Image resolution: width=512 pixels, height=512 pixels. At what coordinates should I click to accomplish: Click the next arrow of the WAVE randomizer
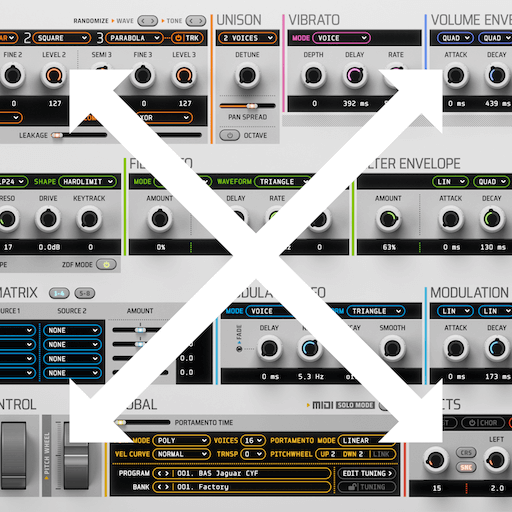coord(152,21)
